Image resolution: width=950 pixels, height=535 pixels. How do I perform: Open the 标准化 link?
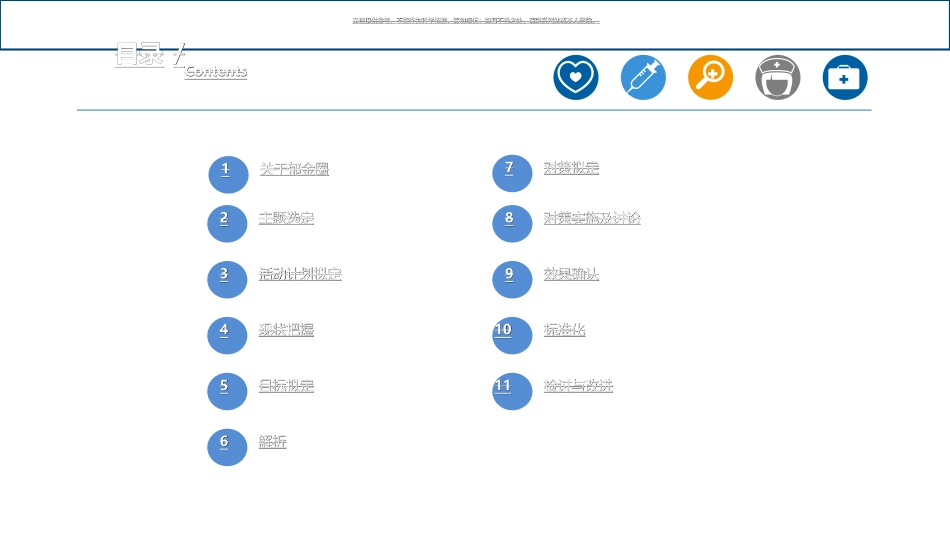coord(565,330)
